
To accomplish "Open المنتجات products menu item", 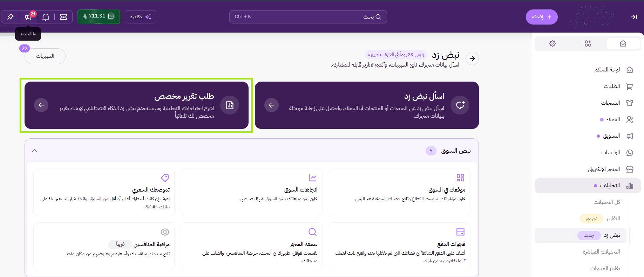I will pyautogui.click(x=610, y=103).
